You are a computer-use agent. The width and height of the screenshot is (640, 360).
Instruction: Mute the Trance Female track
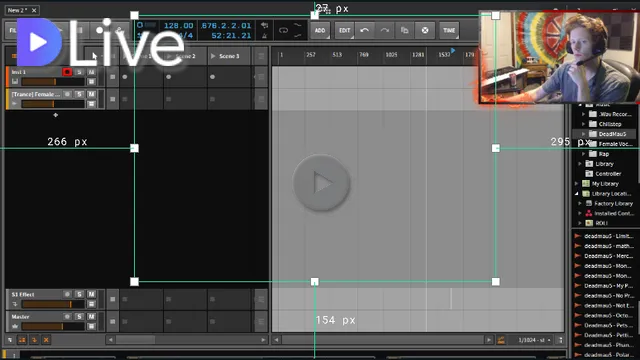[x=91, y=94]
